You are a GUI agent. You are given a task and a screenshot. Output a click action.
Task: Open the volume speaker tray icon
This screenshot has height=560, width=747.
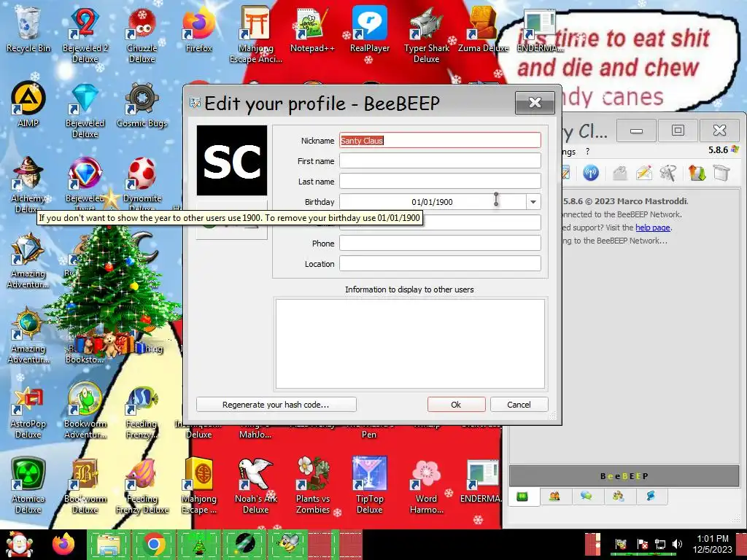[x=677, y=544]
